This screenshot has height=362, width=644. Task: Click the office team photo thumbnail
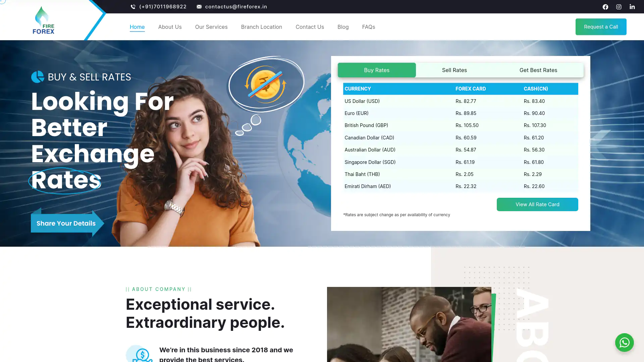point(409,324)
